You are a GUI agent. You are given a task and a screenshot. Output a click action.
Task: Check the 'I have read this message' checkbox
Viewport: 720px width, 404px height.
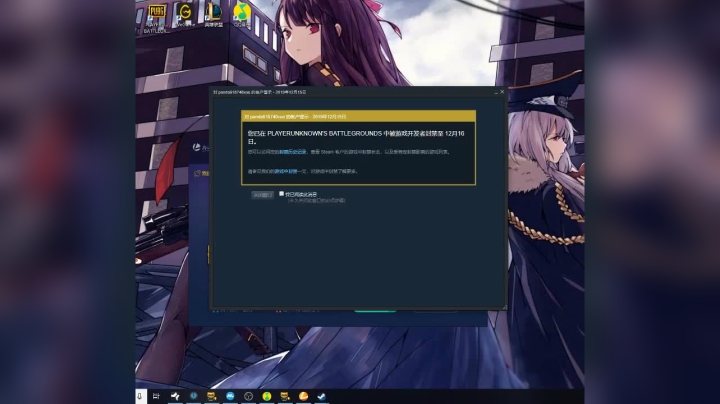(281, 194)
